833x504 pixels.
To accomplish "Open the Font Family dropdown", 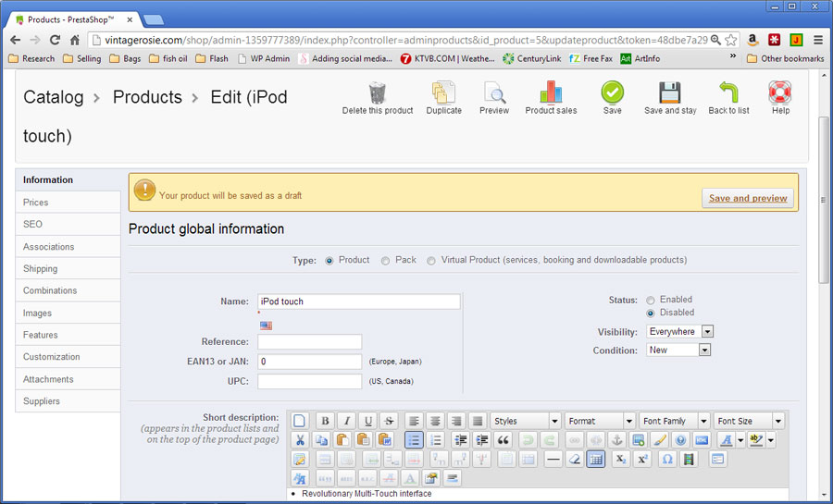I will [x=674, y=421].
